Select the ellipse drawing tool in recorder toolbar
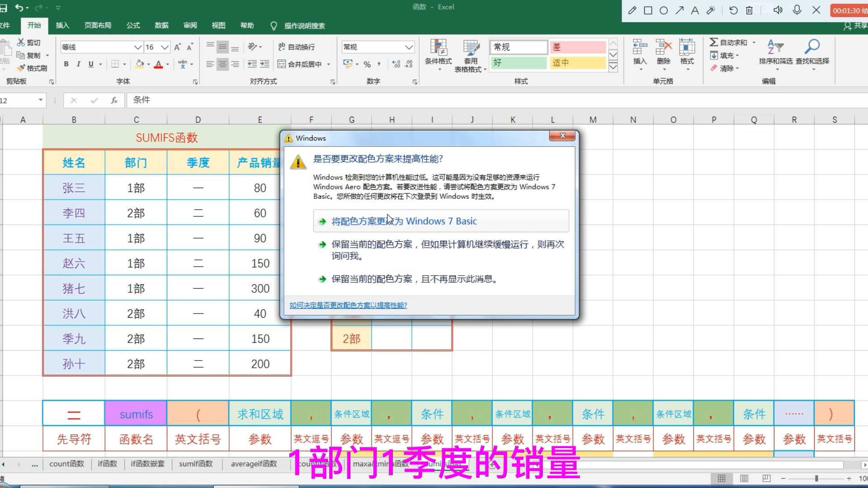The height and width of the screenshot is (488, 868). 664,10
